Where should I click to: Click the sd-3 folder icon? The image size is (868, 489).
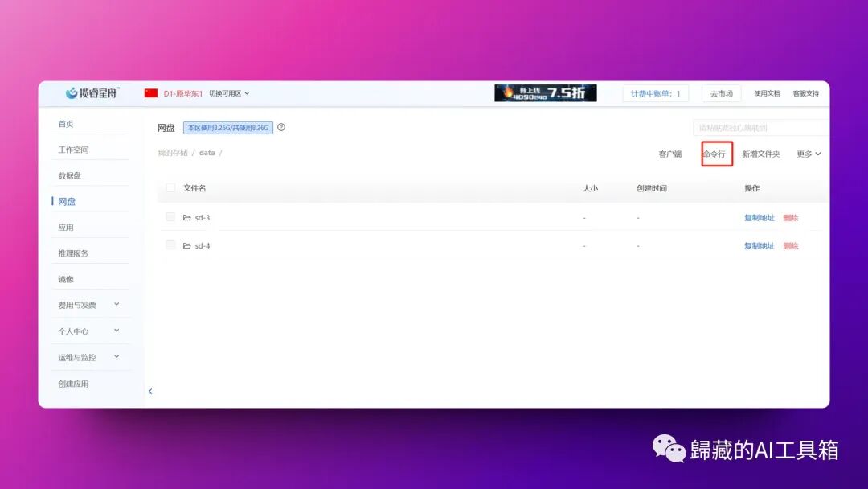(186, 218)
